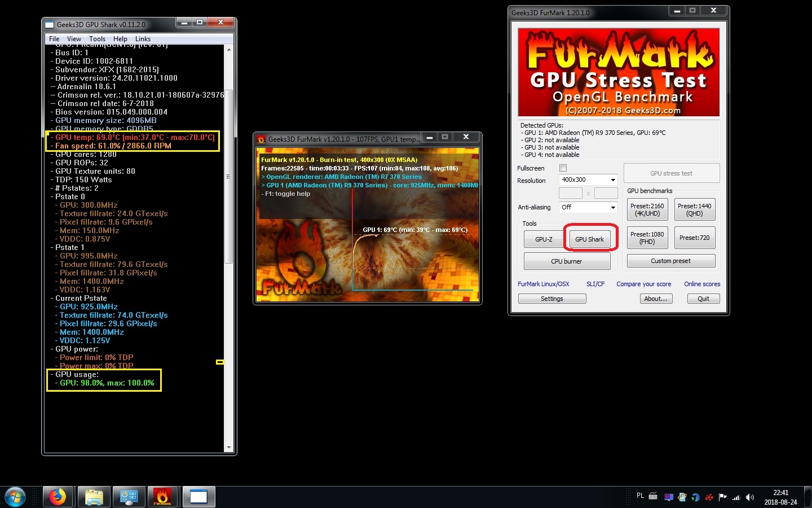Start the CPU burner tool
This screenshot has width=812, height=508.
coord(567,261)
